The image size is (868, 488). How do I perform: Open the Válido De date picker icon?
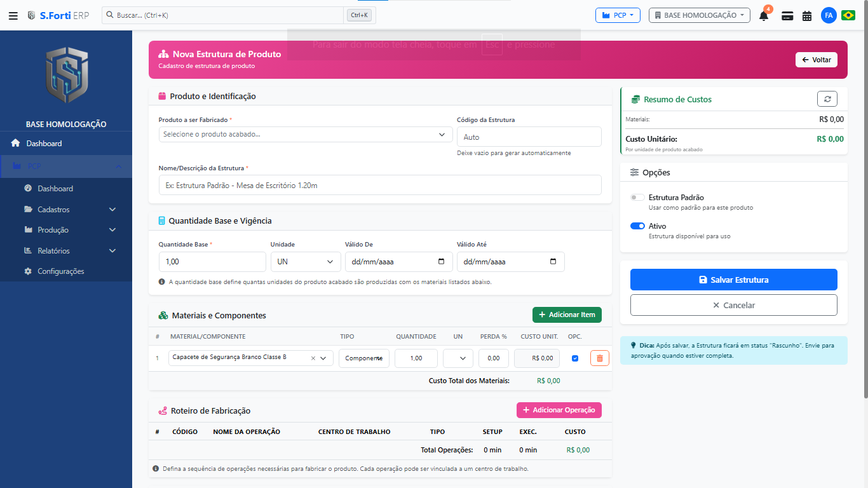[442, 262]
